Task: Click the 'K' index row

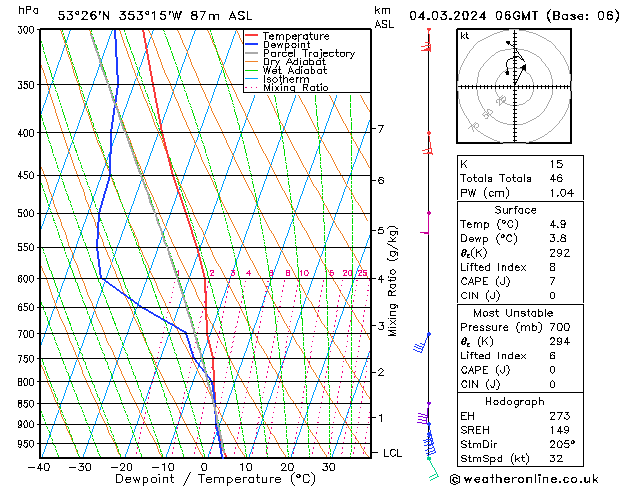Action: (x=520, y=164)
